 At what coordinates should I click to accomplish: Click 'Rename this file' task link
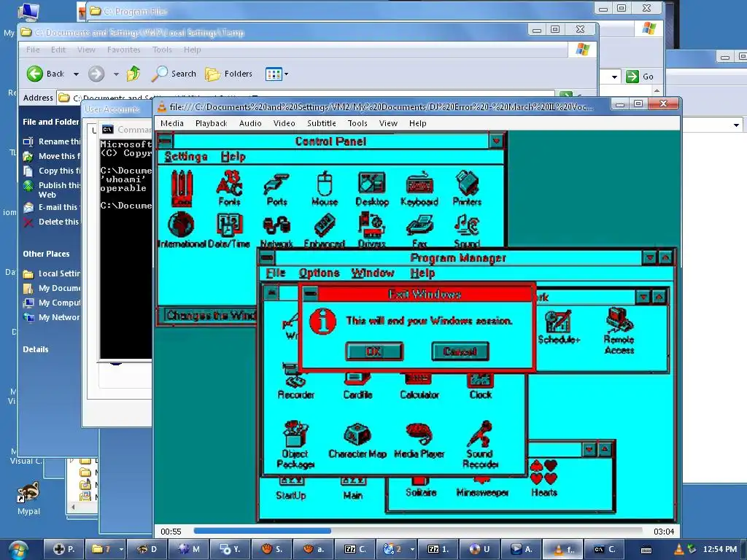pos(52,141)
